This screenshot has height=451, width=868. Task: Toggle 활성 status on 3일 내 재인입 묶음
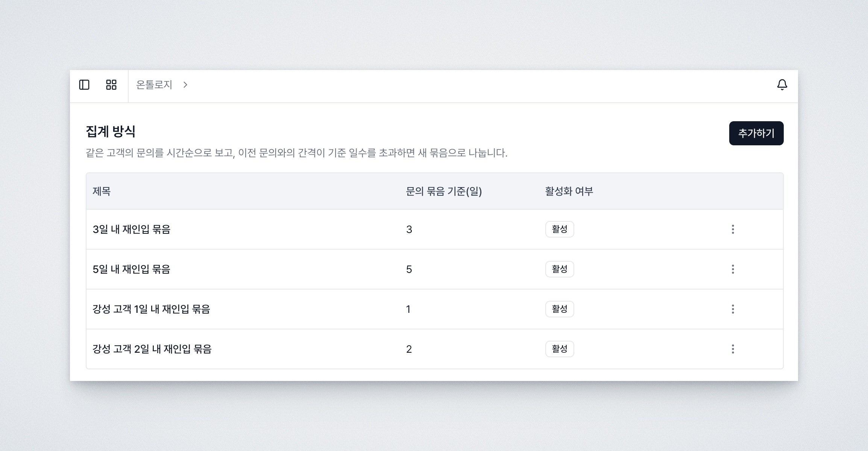click(x=559, y=229)
